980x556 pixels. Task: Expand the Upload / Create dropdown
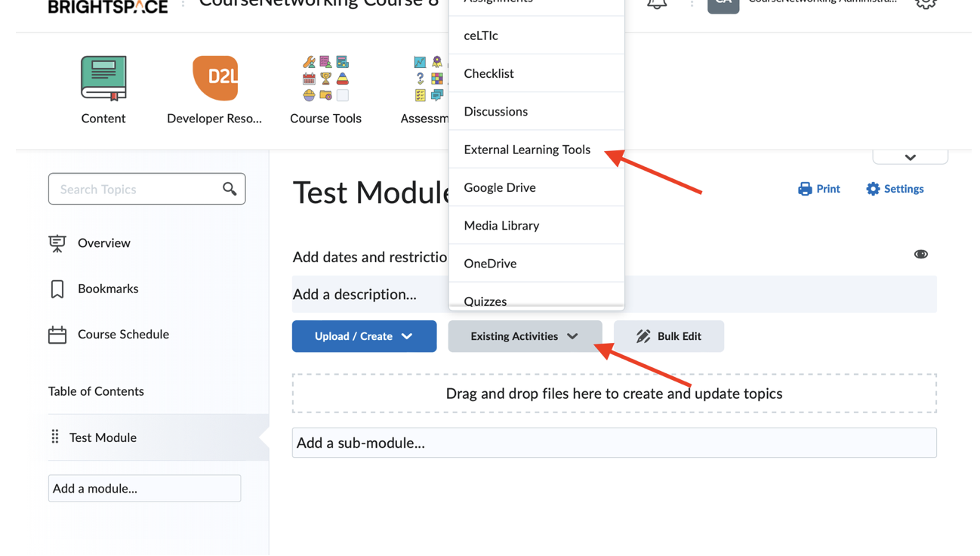[x=364, y=336]
